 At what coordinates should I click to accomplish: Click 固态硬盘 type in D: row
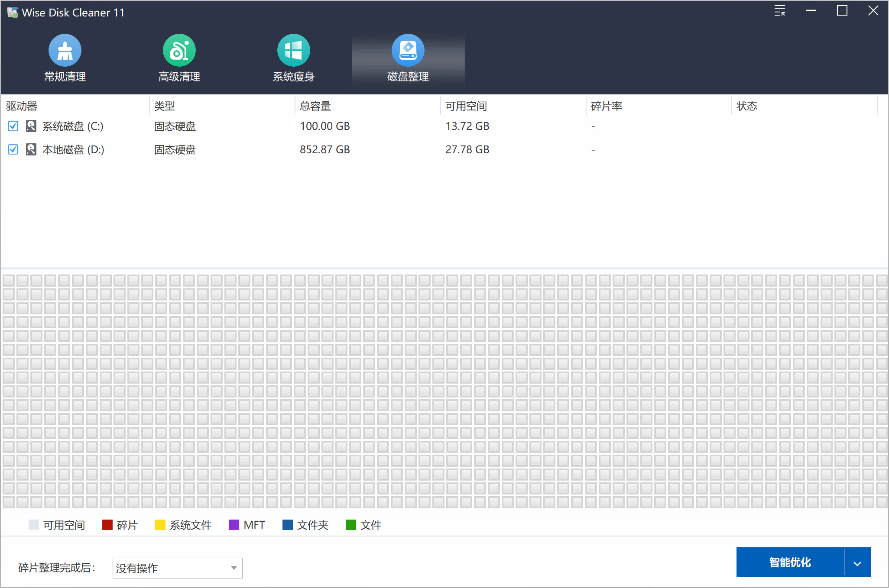tap(175, 149)
